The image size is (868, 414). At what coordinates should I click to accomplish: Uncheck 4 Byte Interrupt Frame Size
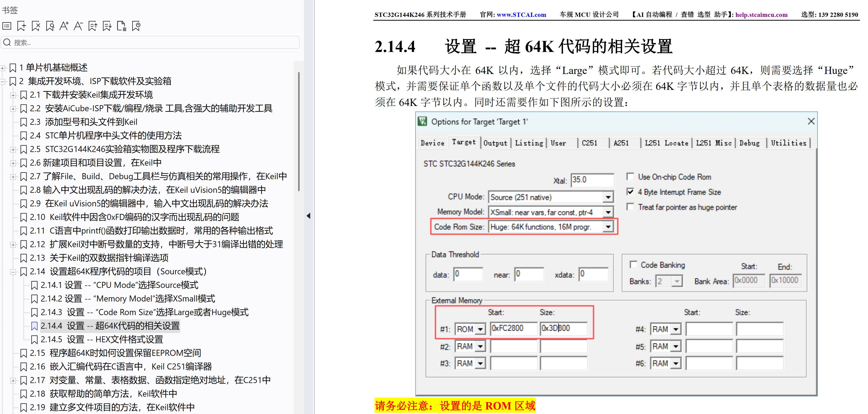(x=630, y=192)
